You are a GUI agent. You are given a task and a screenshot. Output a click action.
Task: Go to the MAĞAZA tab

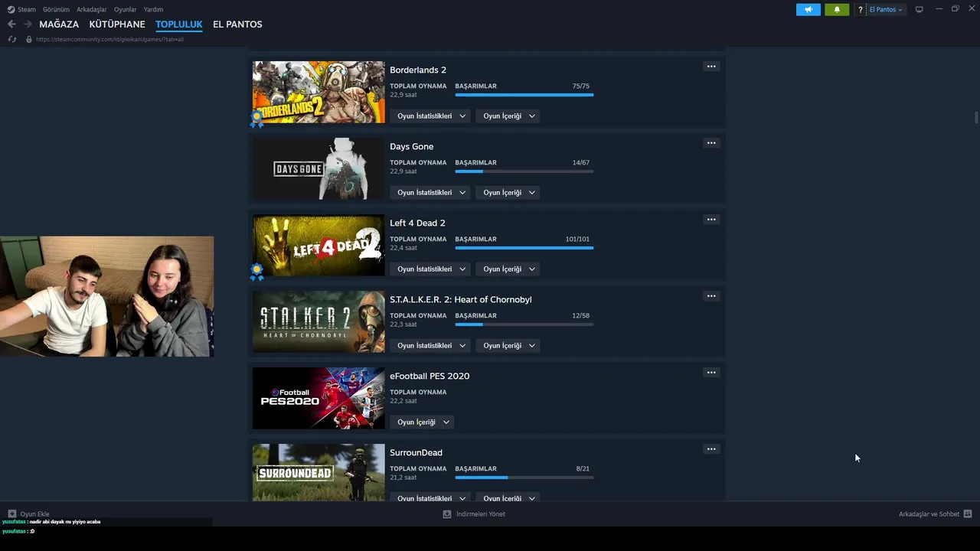[x=59, y=24]
